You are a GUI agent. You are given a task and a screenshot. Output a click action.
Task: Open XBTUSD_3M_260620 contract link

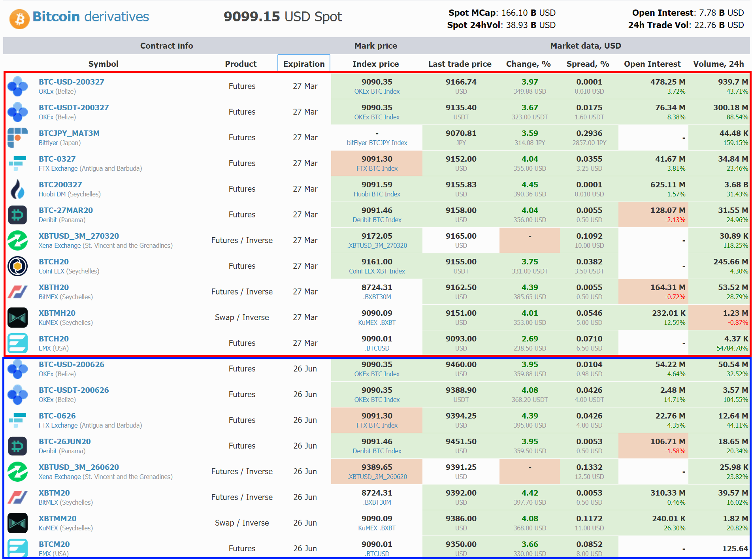79,467
